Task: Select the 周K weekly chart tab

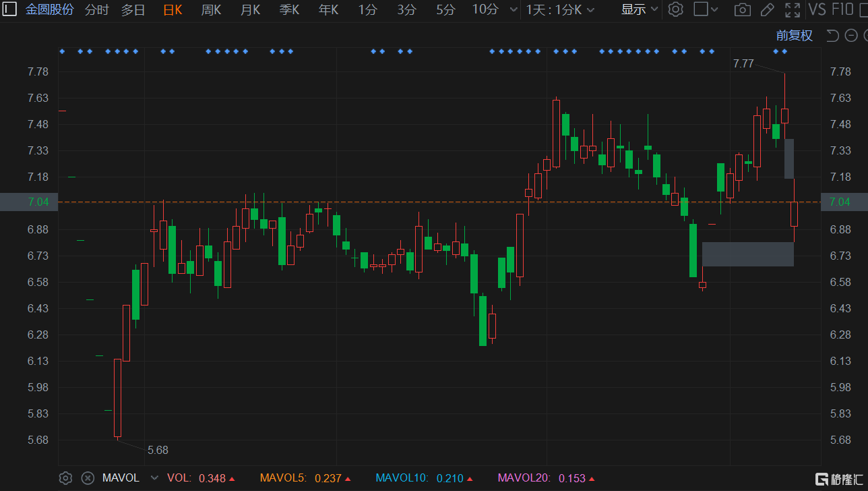Action: pyautogui.click(x=212, y=10)
